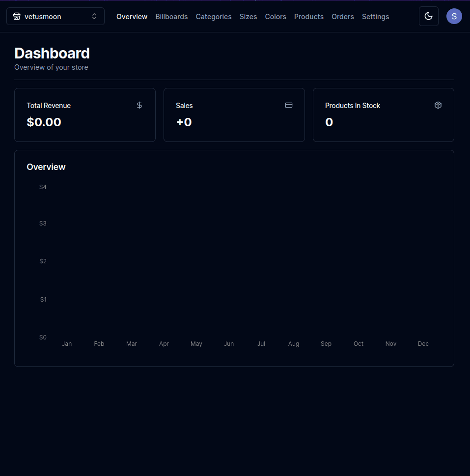Click the 'Overview of your store' subtitle
The width and height of the screenshot is (470, 476).
(51, 67)
